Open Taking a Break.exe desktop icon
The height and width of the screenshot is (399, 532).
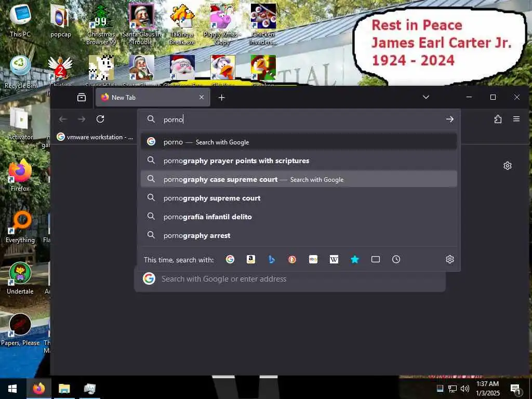coord(182,24)
